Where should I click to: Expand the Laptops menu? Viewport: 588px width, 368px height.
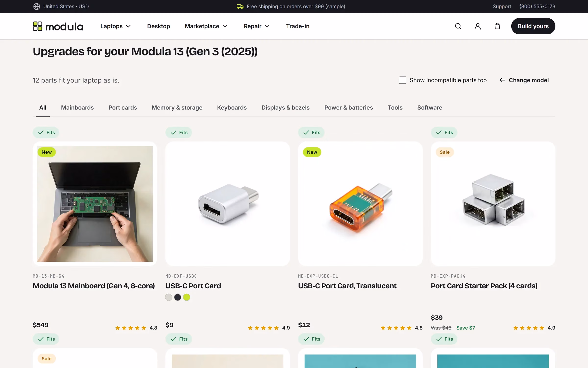coord(115,26)
